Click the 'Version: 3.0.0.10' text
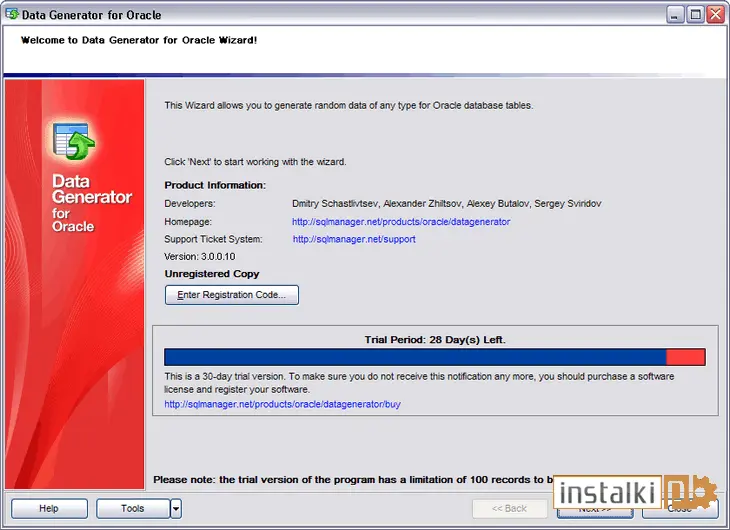Image resolution: width=730 pixels, height=530 pixels. 200,257
